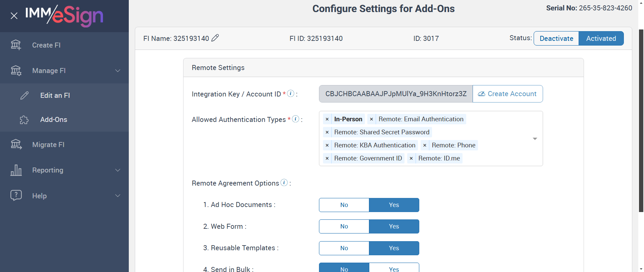Expand the Help menu chevron
Viewport: 644px width, 272px height.
pyautogui.click(x=118, y=196)
